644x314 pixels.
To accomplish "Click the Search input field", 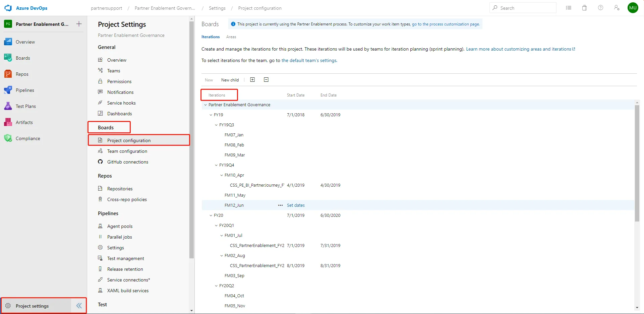I will (523, 8).
